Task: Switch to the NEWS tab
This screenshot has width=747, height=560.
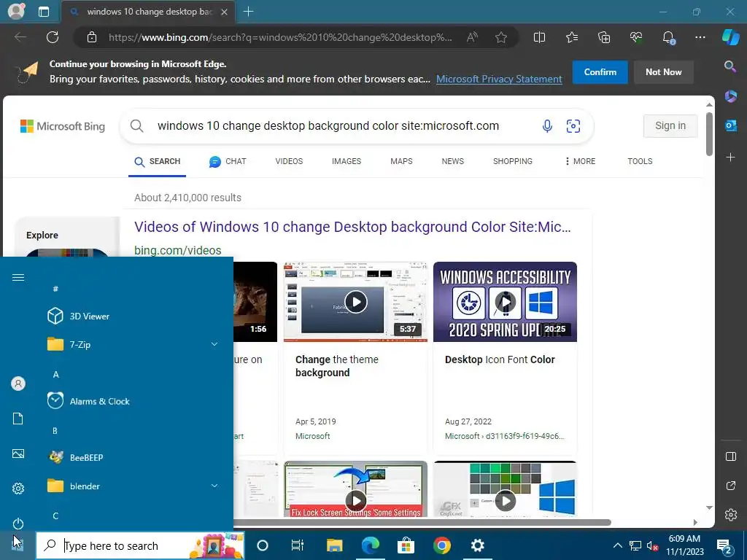Action: 452,161
